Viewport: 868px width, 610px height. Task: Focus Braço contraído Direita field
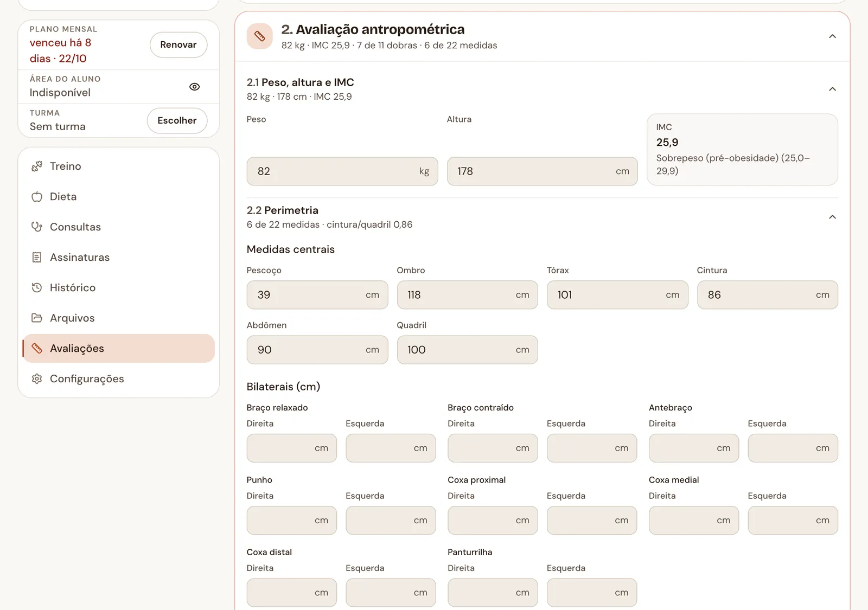click(x=493, y=448)
